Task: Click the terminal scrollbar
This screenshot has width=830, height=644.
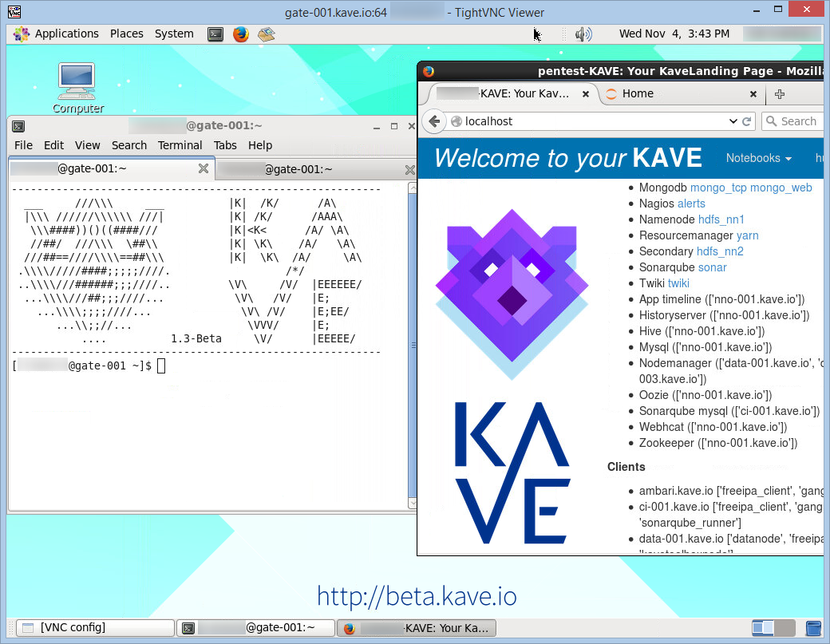Action: click(413, 345)
